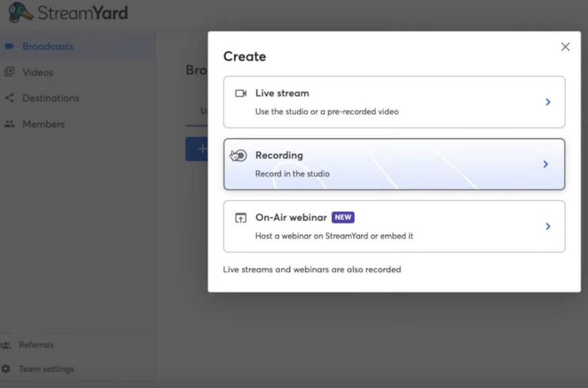
Task: Click the Referrals people icon
Action: pyautogui.click(x=6, y=345)
